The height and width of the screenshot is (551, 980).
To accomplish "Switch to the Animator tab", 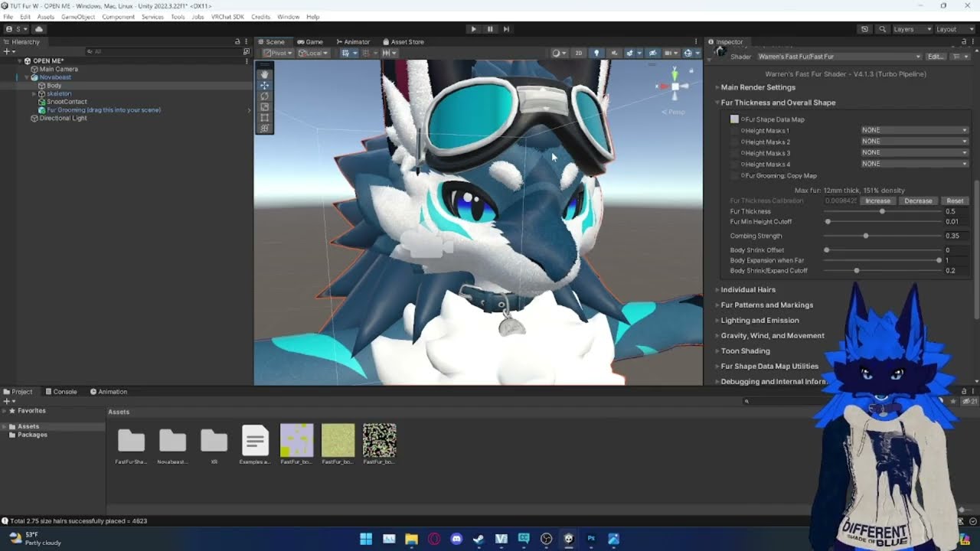I will tap(353, 42).
